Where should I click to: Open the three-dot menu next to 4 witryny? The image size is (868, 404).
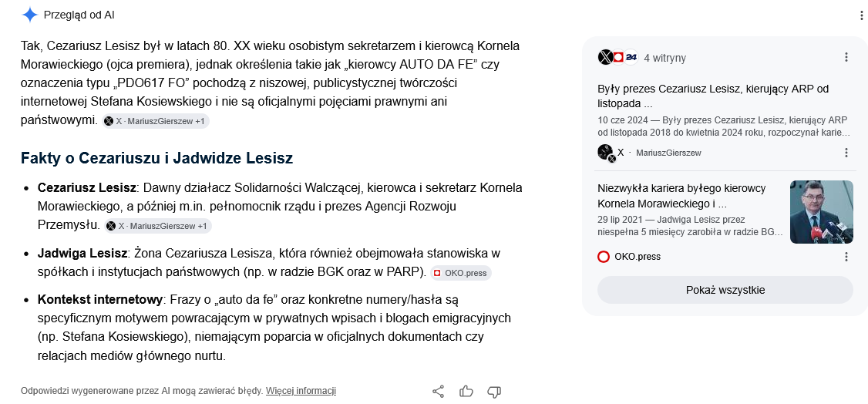[x=846, y=57]
